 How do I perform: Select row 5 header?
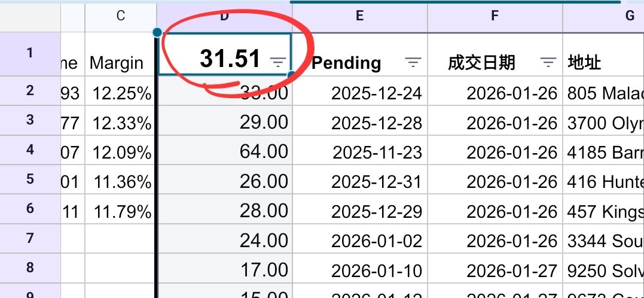pos(30,180)
